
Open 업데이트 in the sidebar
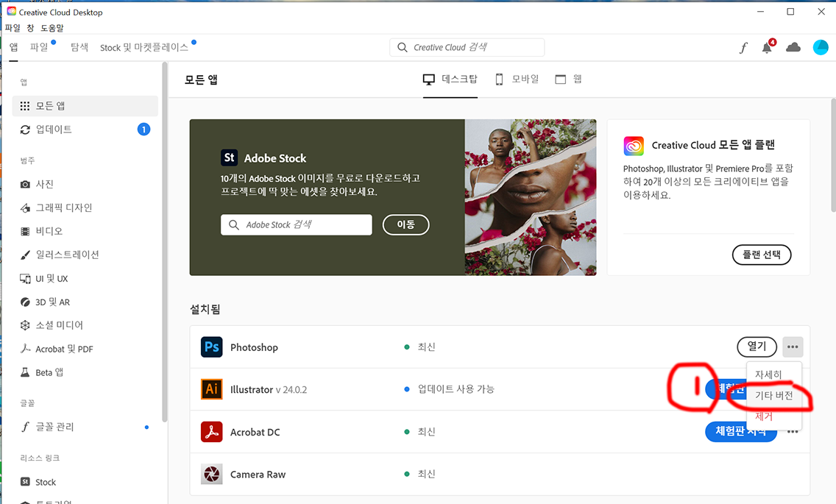pyautogui.click(x=85, y=129)
